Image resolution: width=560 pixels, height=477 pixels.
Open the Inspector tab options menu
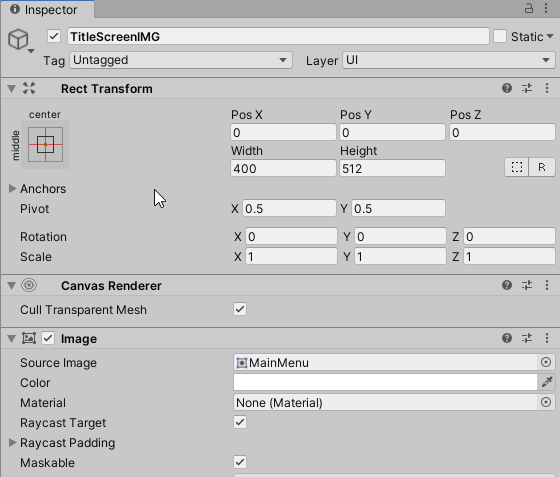pyautogui.click(x=546, y=8)
